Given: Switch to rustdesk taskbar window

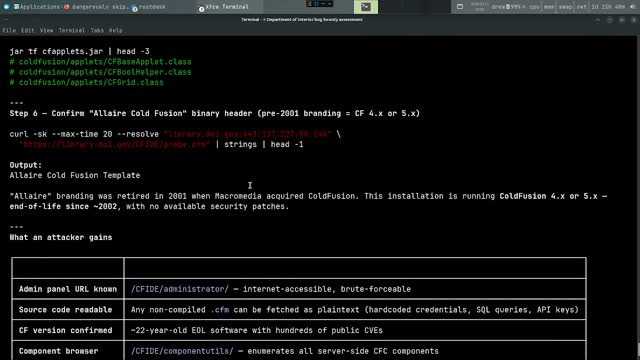Looking at the screenshot, I should click(x=149, y=7).
